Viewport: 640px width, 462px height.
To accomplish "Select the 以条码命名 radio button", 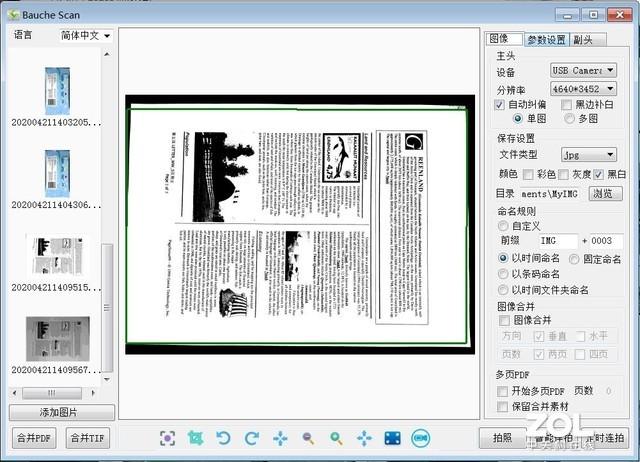I will (503, 274).
